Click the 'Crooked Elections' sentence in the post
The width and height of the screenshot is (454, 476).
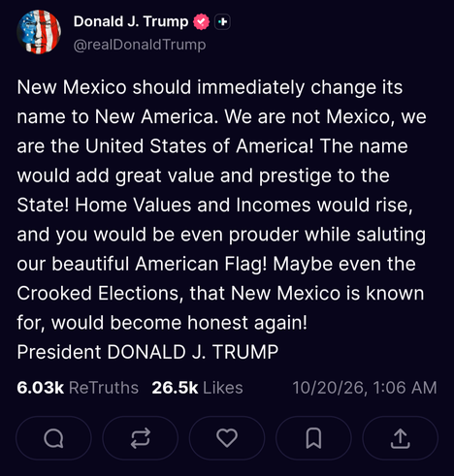220,294
